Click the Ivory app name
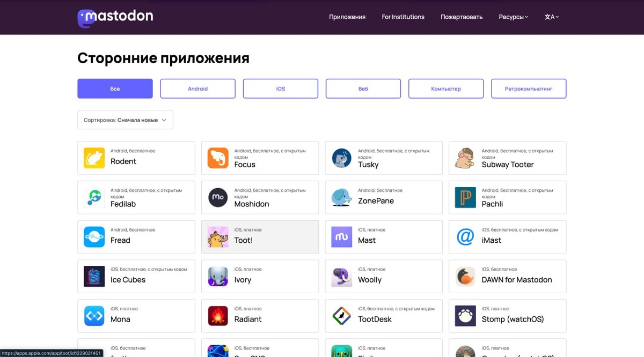Viewport: 644px width, 357px height. (x=243, y=280)
